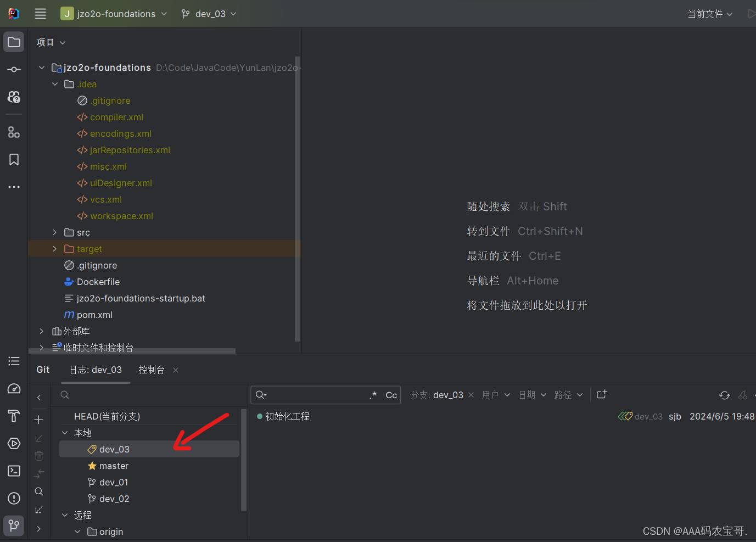Image resolution: width=756 pixels, height=542 pixels.
Task: Select compiler.xml in .idea
Action: pos(116,117)
